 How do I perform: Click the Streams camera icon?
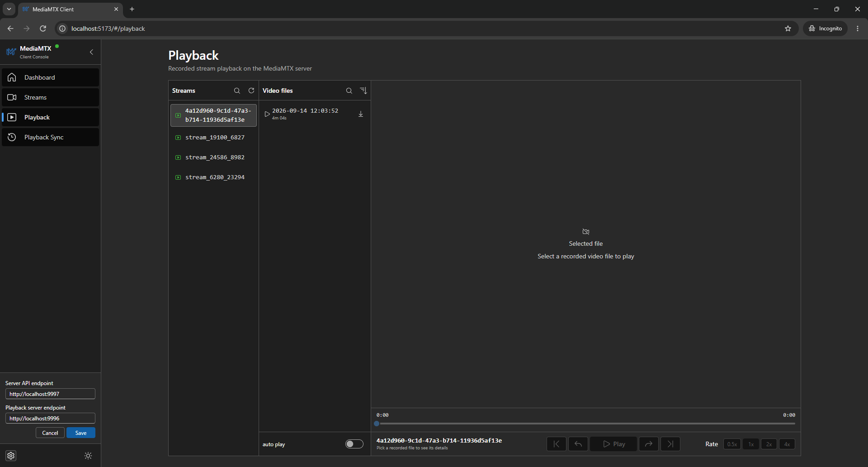pos(12,97)
